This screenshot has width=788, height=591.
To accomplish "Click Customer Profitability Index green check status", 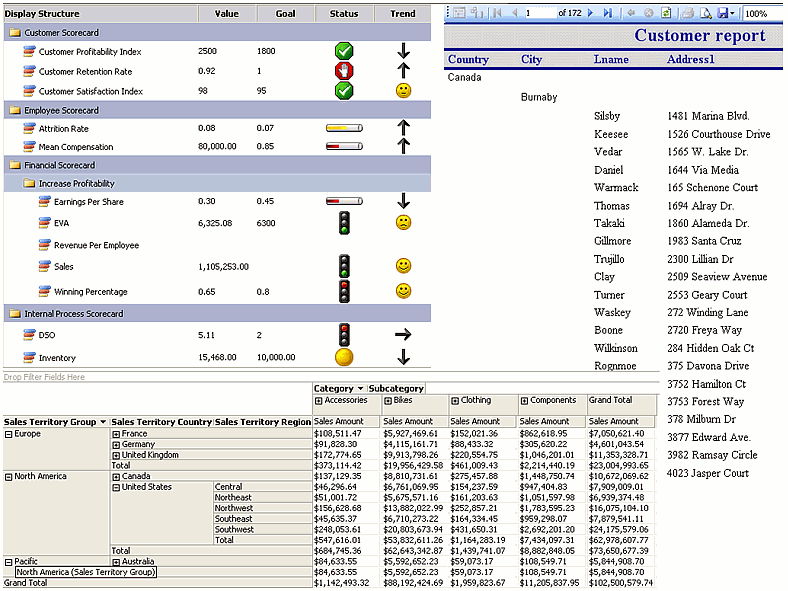I will 344,51.
